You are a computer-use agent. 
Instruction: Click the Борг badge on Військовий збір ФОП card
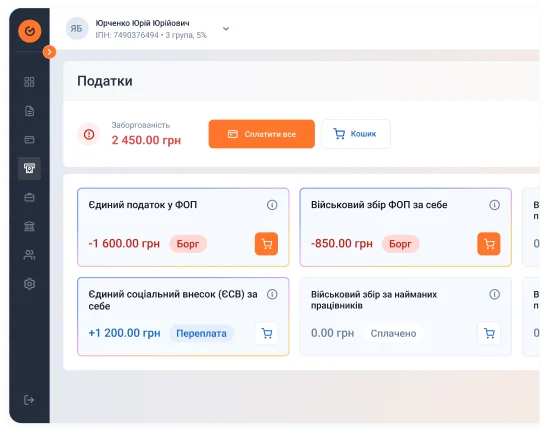pyautogui.click(x=400, y=244)
